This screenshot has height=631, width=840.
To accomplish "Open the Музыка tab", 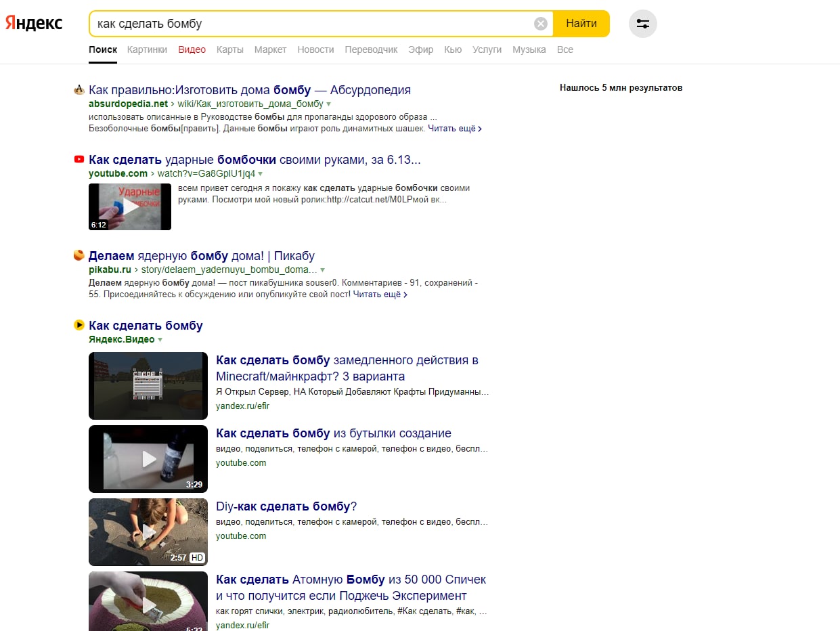I will tap(529, 49).
